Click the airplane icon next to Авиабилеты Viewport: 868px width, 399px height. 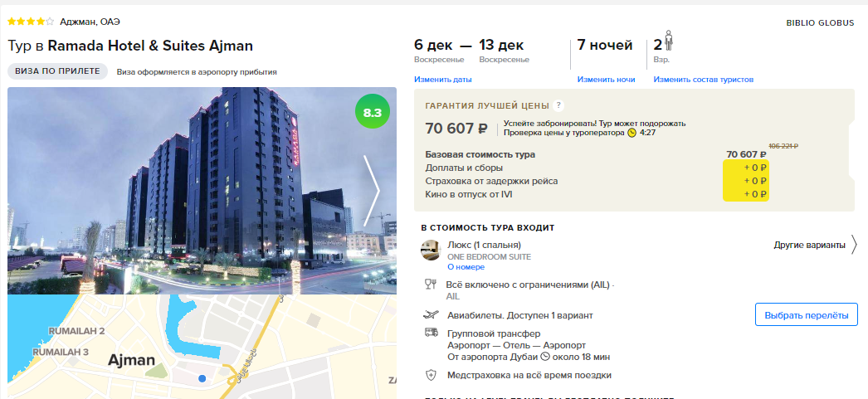430,315
